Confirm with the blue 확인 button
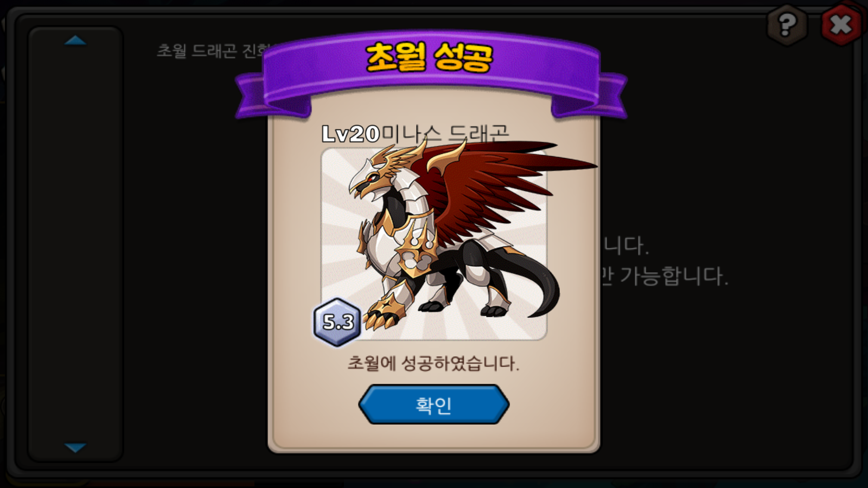This screenshot has width=868, height=488. pos(433,404)
